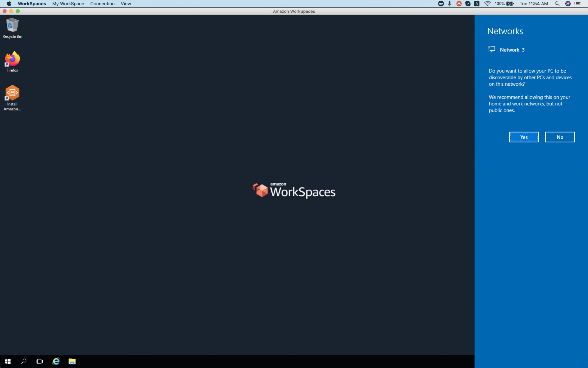The width and height of the screenshot is (588, 368).
Task: Click Windows Search in the taskbar
Action: click(x=24, y=361)
